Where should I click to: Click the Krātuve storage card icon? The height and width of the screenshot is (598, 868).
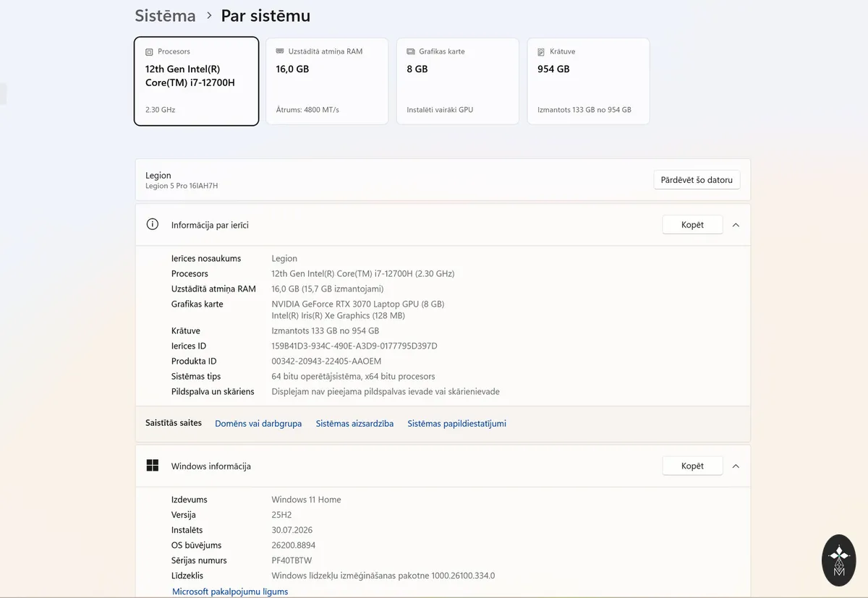(x=541, y=52)
